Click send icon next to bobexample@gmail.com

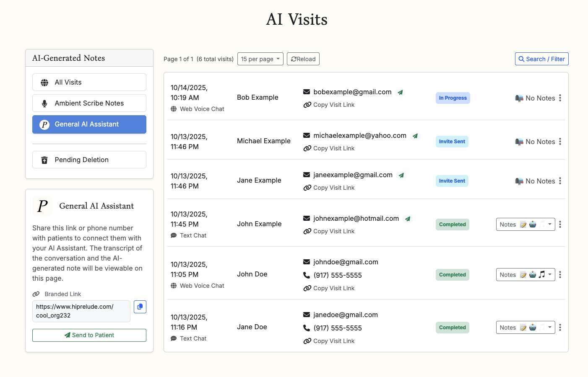401,92
